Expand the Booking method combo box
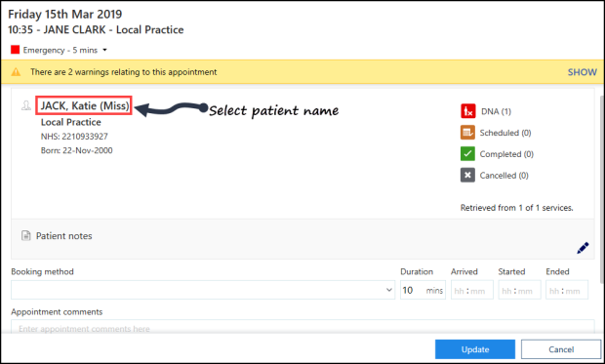The image size is (605, 364). (203, 290)
